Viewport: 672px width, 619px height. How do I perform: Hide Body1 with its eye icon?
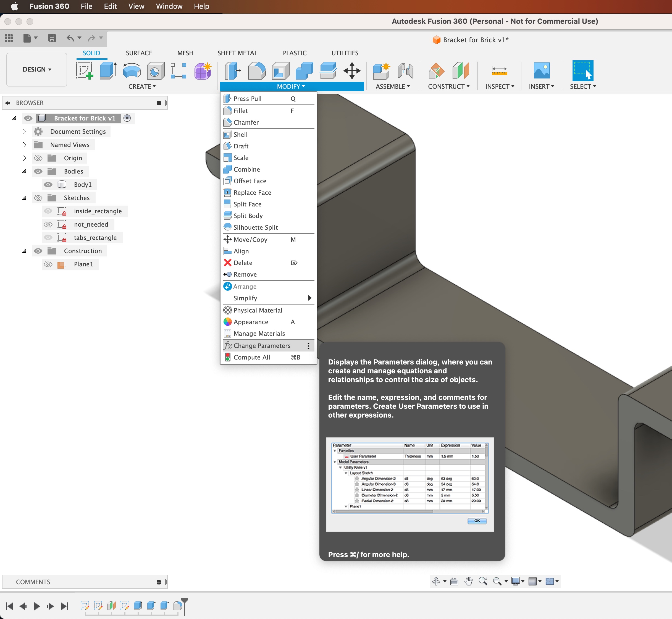tap(48, 185)
